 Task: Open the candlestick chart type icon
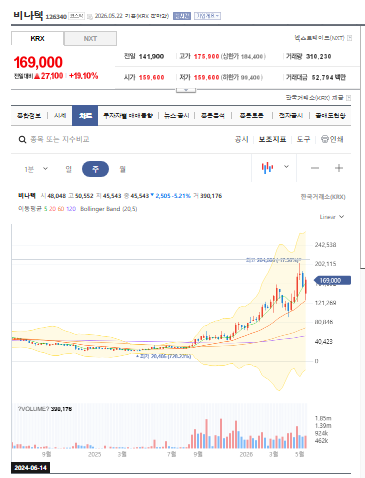[x=267, y=168]
